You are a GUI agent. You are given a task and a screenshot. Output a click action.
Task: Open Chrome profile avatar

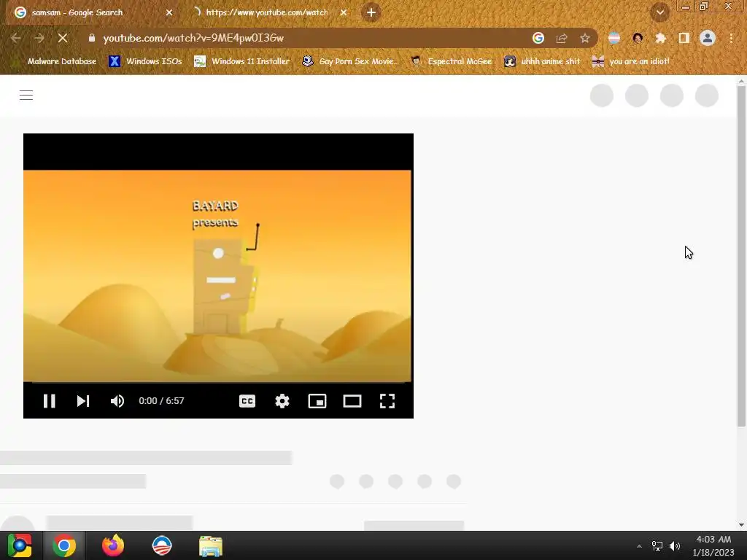tap(708, 38)
